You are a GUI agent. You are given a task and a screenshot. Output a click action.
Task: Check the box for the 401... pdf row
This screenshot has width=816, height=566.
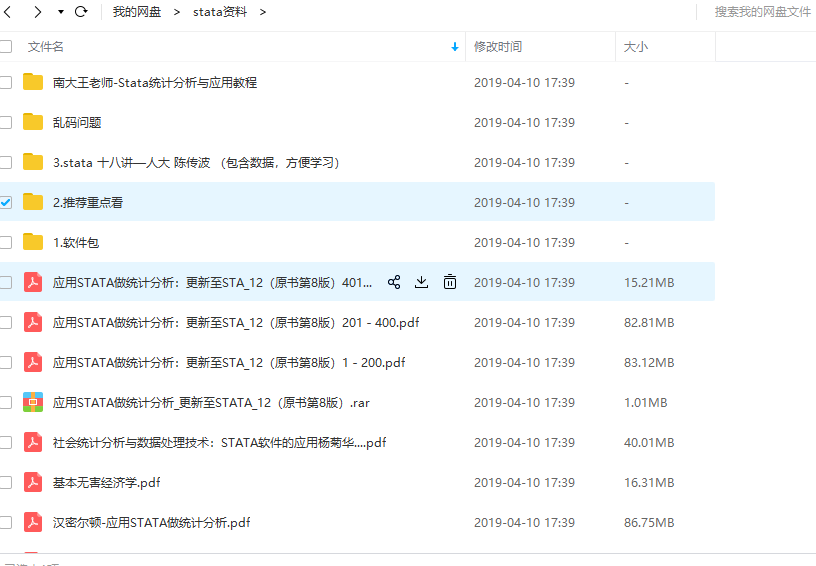click(6, 282)
